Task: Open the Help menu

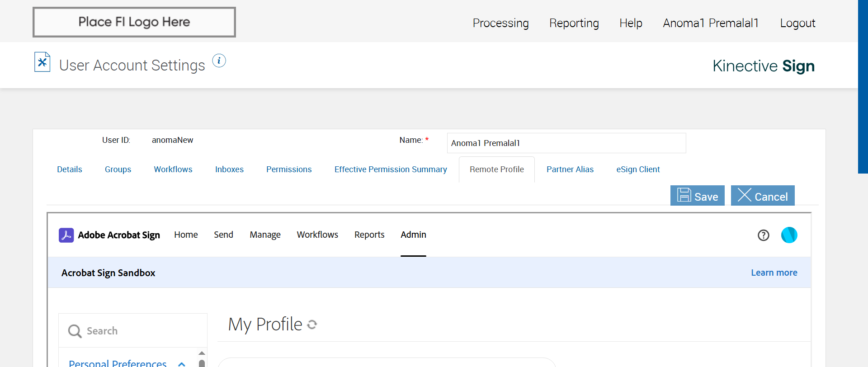Action: tap(631, 23)
